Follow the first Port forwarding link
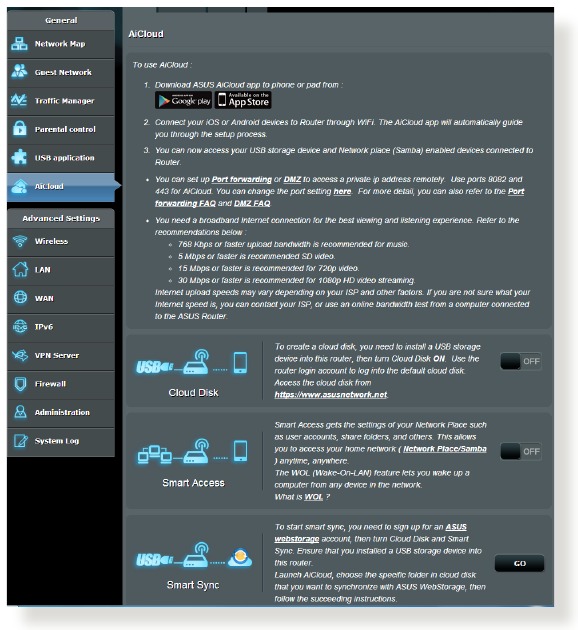Image resolution: width=578 pixels, height=630 pixels. coord(241,179)
